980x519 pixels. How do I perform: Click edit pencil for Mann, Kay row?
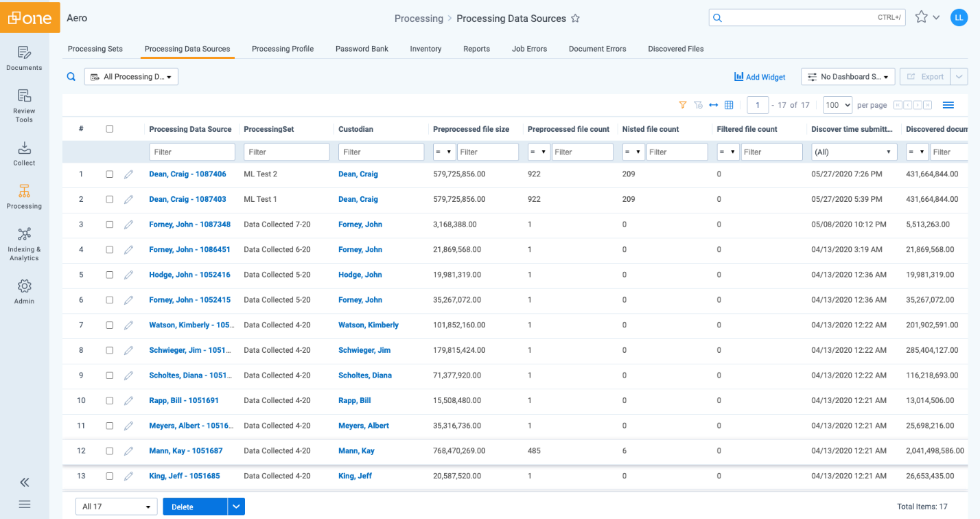pos(128,451)
